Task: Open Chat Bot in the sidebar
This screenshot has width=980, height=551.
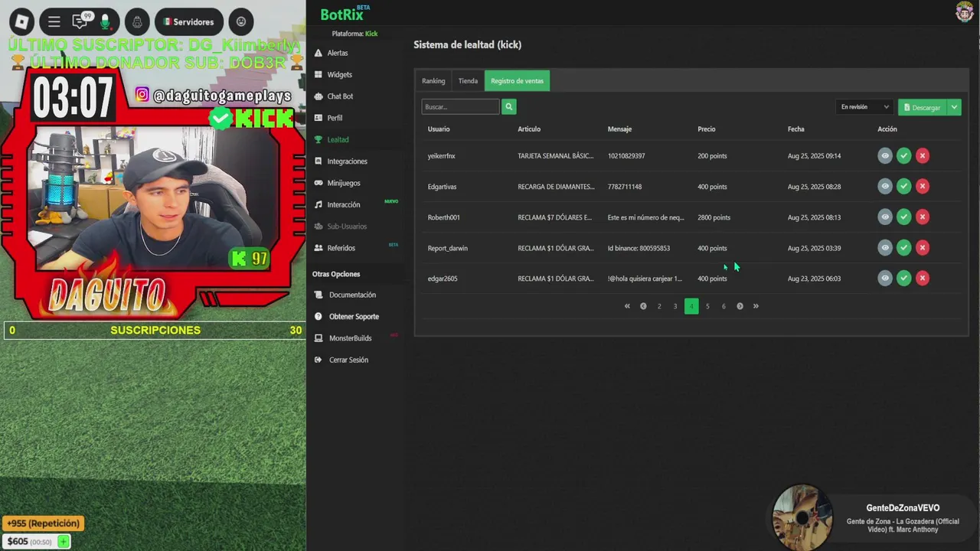Action: coord(340,96)
